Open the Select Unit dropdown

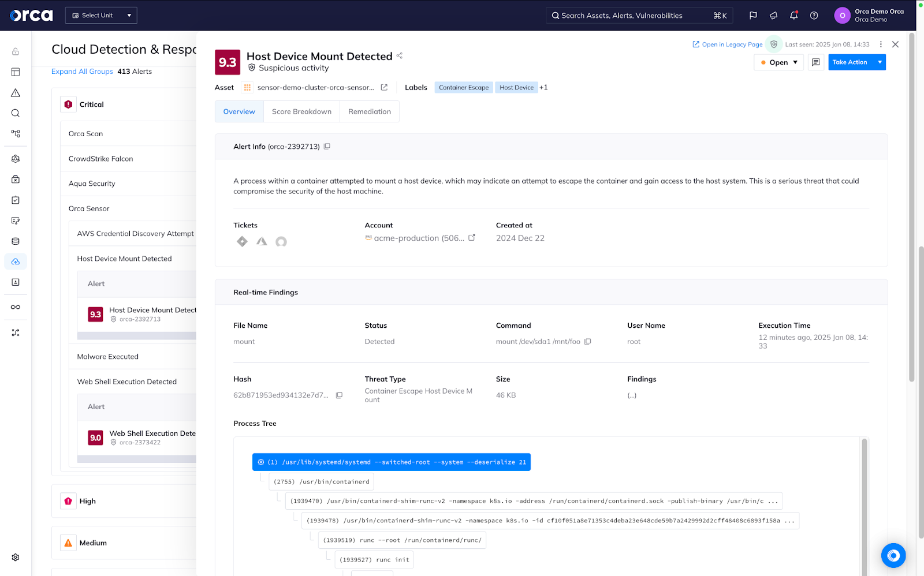pyautogui.click(x=101, y=16)
